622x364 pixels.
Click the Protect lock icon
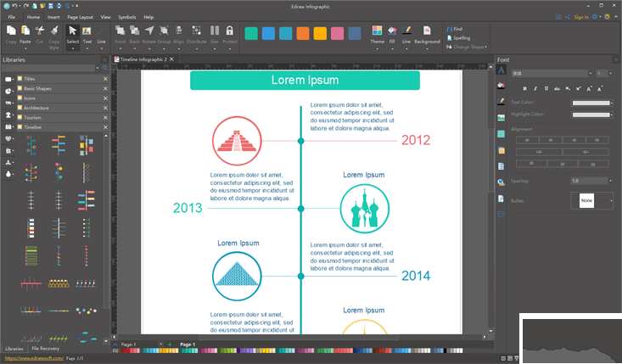tap(229, 31)
